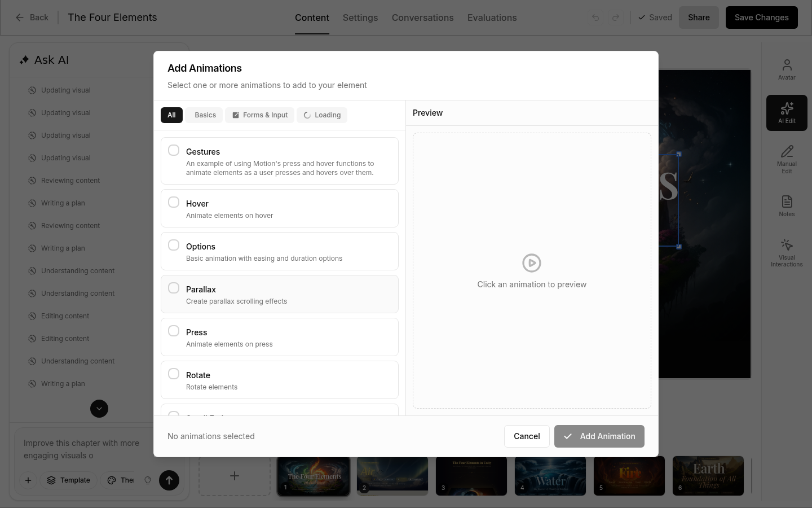812x508 pixels.
Task: Click the play icon in the preview area
Action: 531,263
